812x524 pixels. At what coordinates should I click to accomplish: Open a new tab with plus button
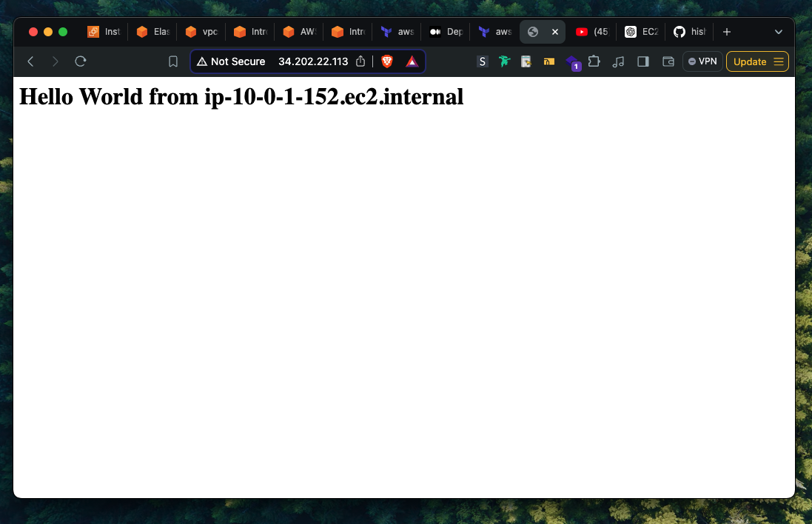727,32
